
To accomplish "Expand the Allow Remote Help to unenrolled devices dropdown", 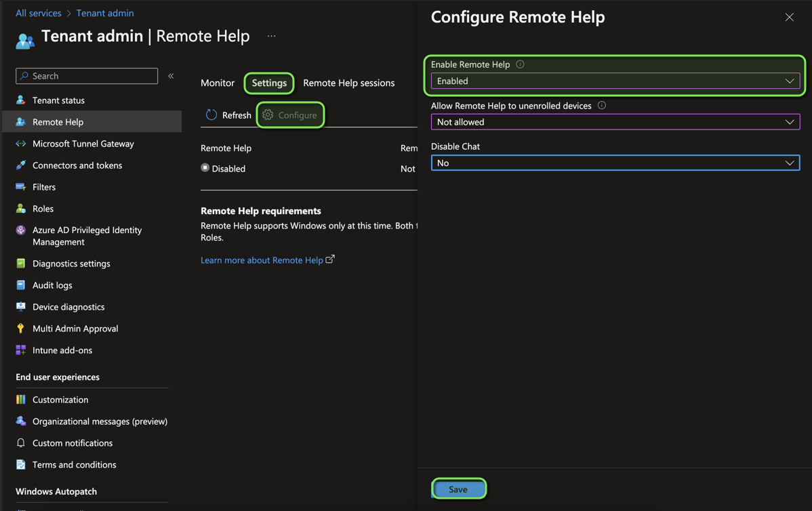I will pos(614,122).
